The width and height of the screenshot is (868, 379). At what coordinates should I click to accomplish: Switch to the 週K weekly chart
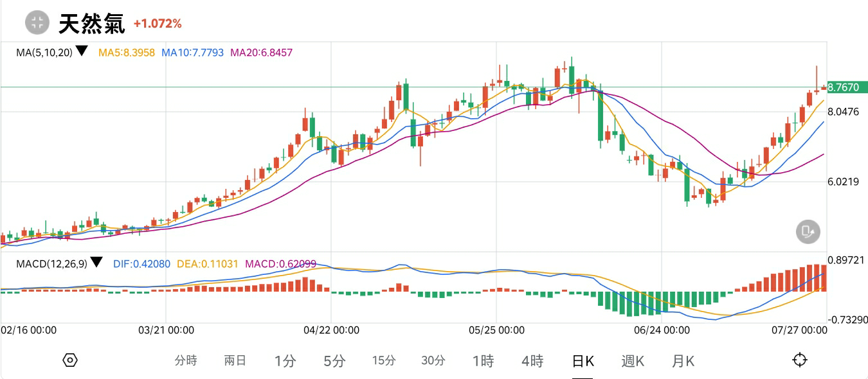(x=633, y=361)
